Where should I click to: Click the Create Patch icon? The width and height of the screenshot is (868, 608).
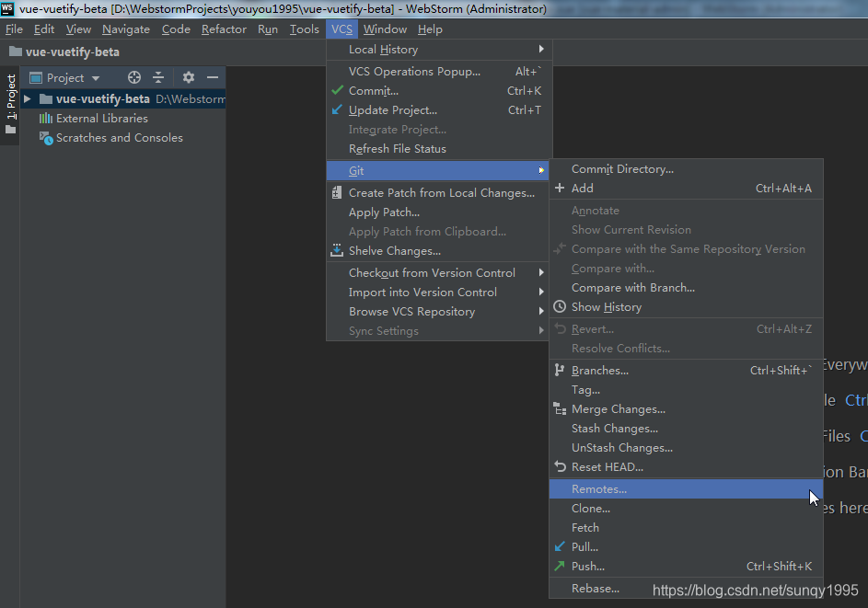coord(337,192)
